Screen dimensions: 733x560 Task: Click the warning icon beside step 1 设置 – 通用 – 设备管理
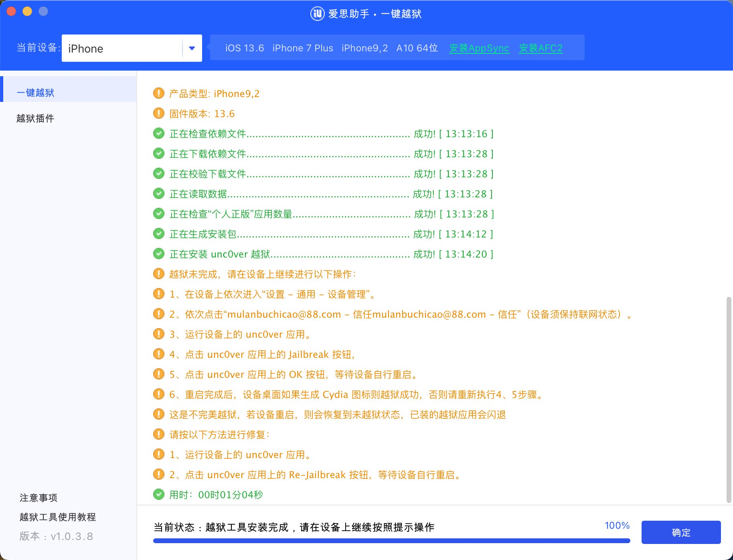click(x=159, y=294)
